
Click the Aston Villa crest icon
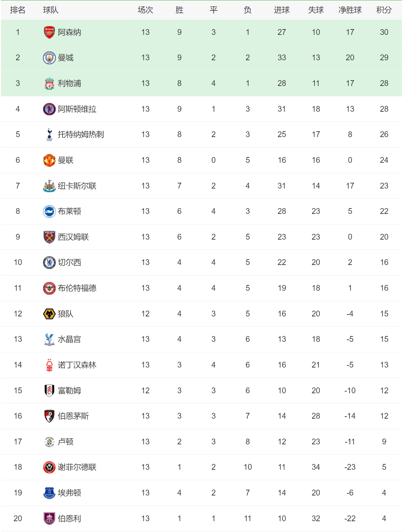tap(49, 109)
